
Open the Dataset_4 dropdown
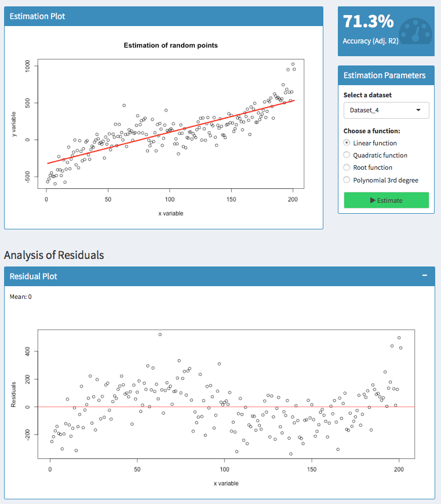[x=386, y=110]
